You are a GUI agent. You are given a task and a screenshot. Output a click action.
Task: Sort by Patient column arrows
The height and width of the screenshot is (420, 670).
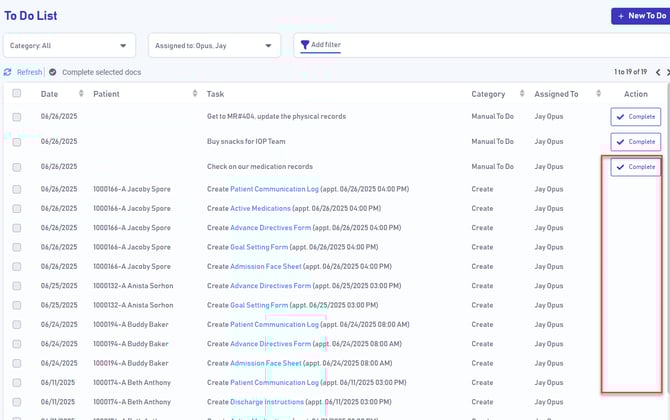pyautogui.click(x=195, y=93)
